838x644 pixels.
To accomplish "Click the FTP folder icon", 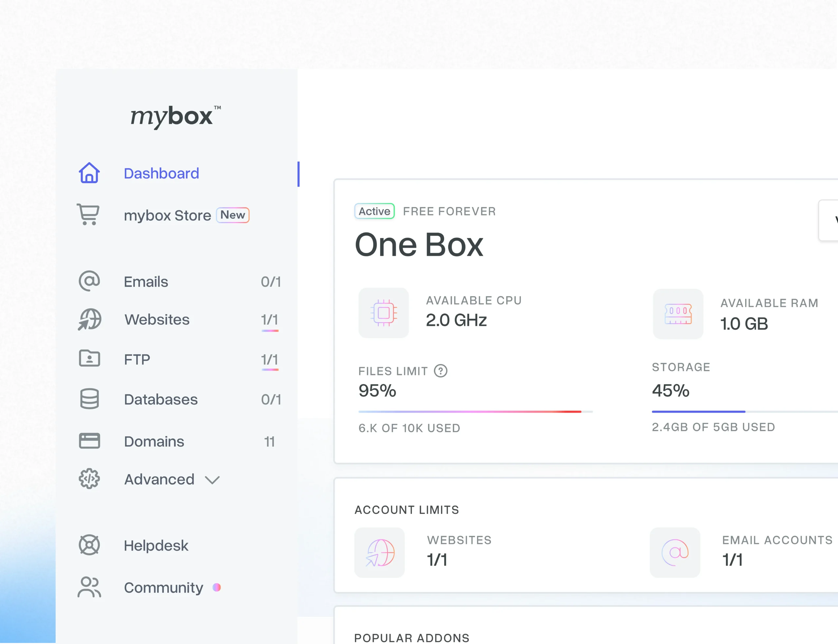I will [x=89, y=358].
